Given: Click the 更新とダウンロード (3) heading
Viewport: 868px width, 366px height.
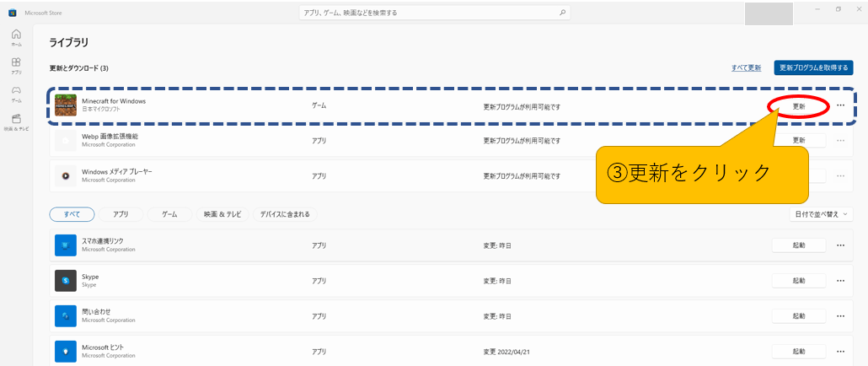Looking at the screenshot, I should pos(78,68).
